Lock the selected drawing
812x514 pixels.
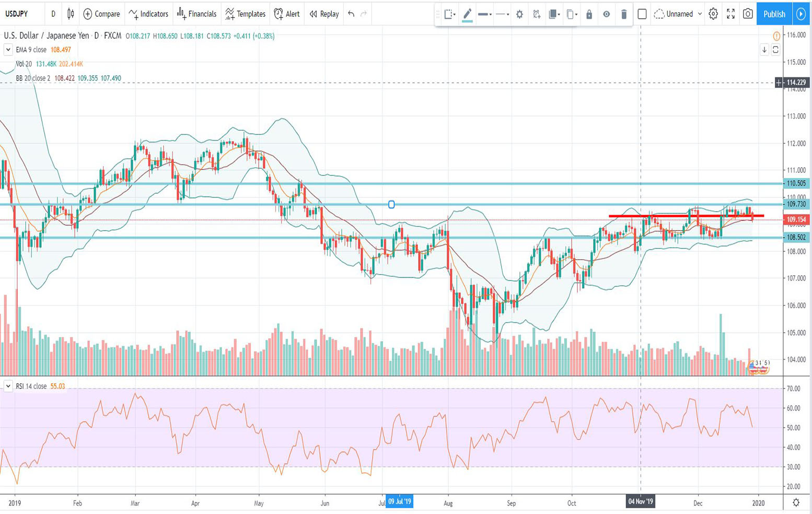pyautogui.click(x=589, y=15)
